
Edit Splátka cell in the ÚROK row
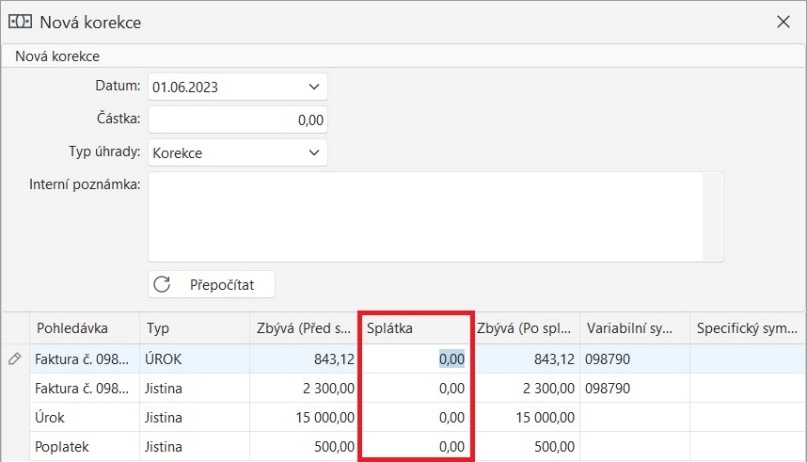click(415, 359)
